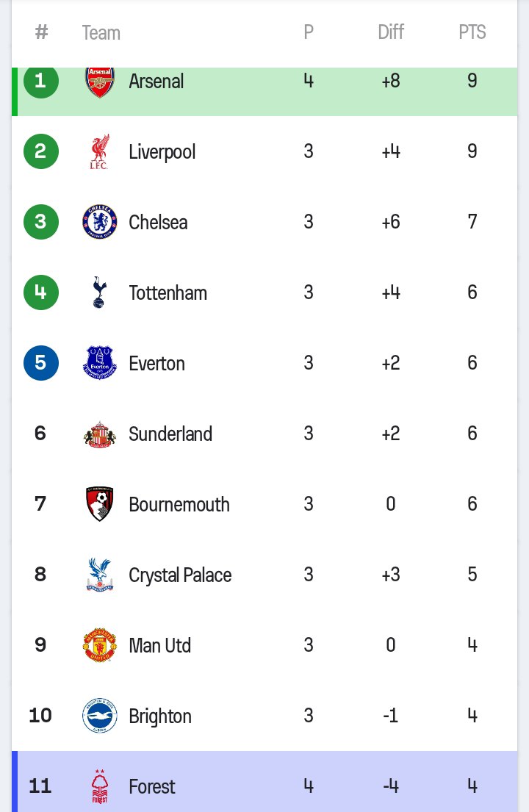Open the Crystal Palace team name

tap(180, 575)
